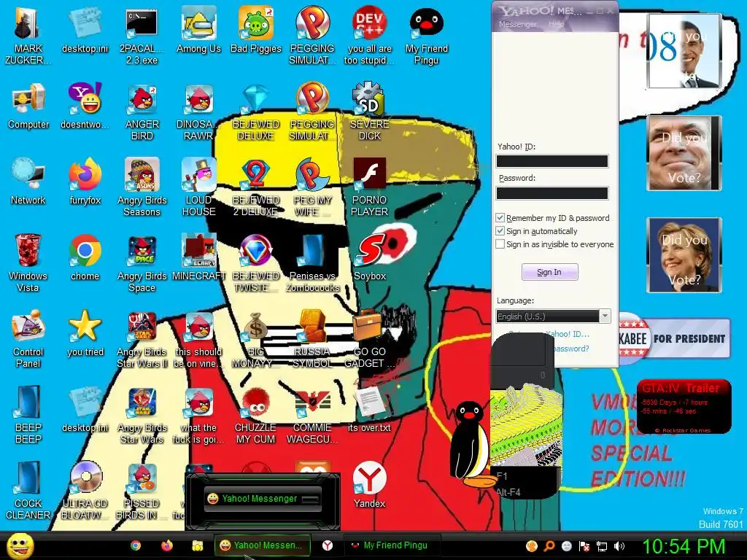The width and height of the screenshot is (747, 560).
Task: Open Chrome from the taskbar
Action: (x=136, y=545)
